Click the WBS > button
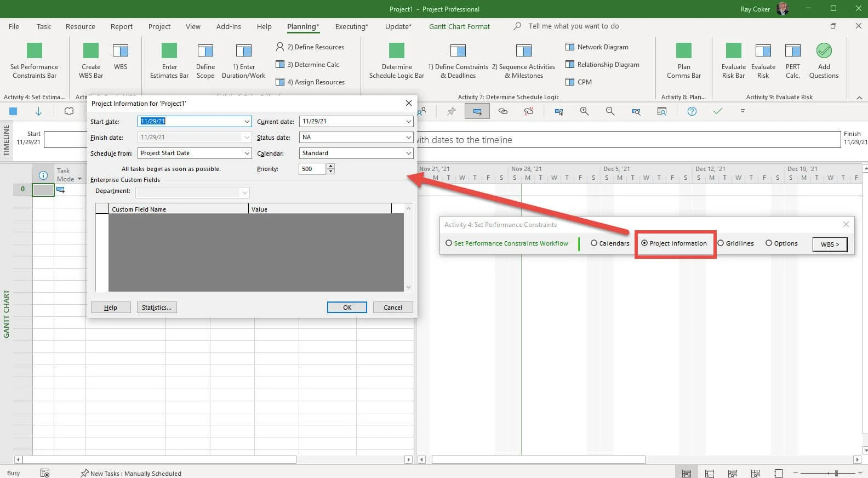868x478 pixels. point(830,244)
